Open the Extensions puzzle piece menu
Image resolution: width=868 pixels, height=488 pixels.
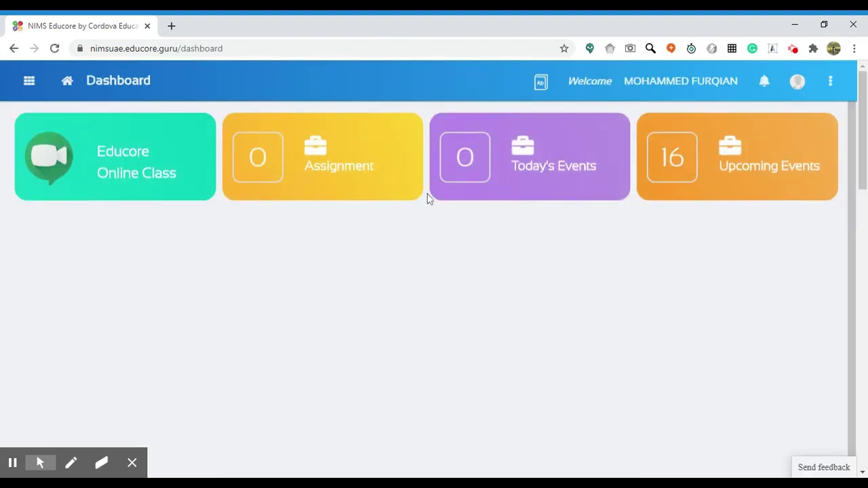pos(813,48)
